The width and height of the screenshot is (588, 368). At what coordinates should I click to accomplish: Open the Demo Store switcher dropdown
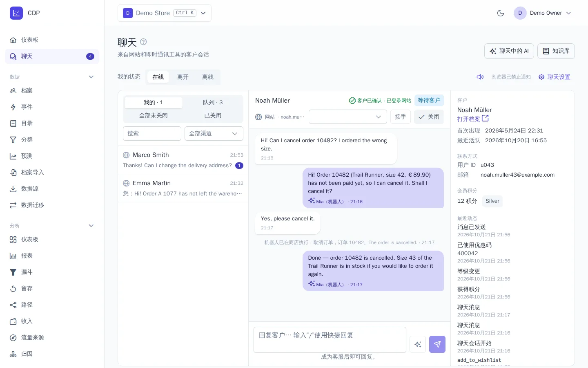pyautogui.click(x=165, y=13)
